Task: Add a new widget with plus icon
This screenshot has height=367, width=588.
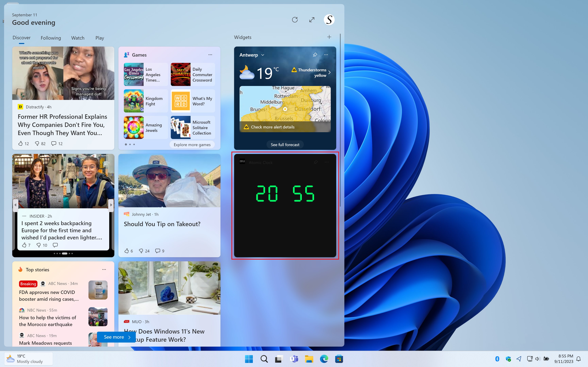Action: [x=329, y=37]
